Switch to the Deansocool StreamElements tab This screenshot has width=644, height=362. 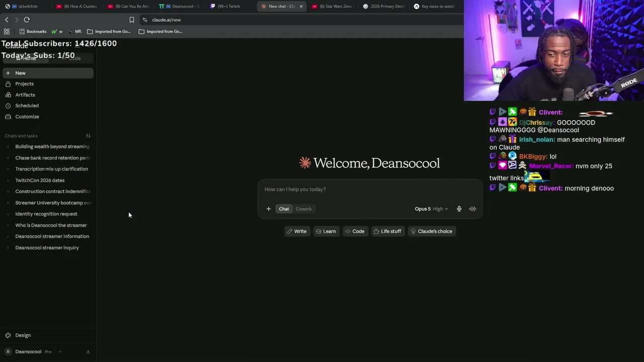click(180, 7)
